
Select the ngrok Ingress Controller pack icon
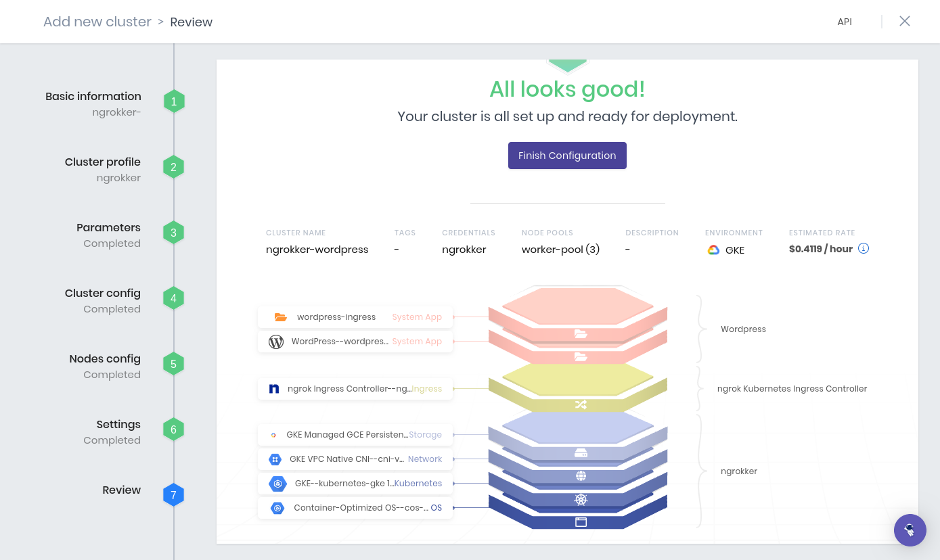[x=273, y=388]
